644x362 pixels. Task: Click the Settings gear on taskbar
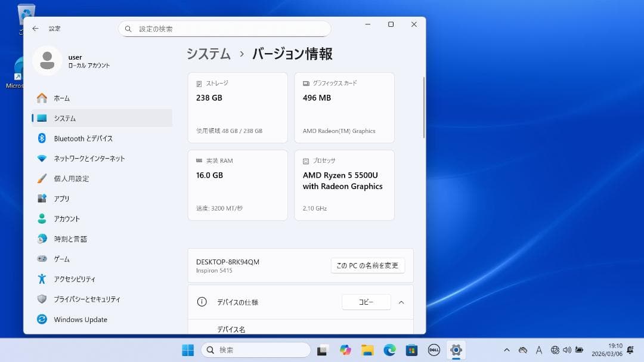pos(456,350)
